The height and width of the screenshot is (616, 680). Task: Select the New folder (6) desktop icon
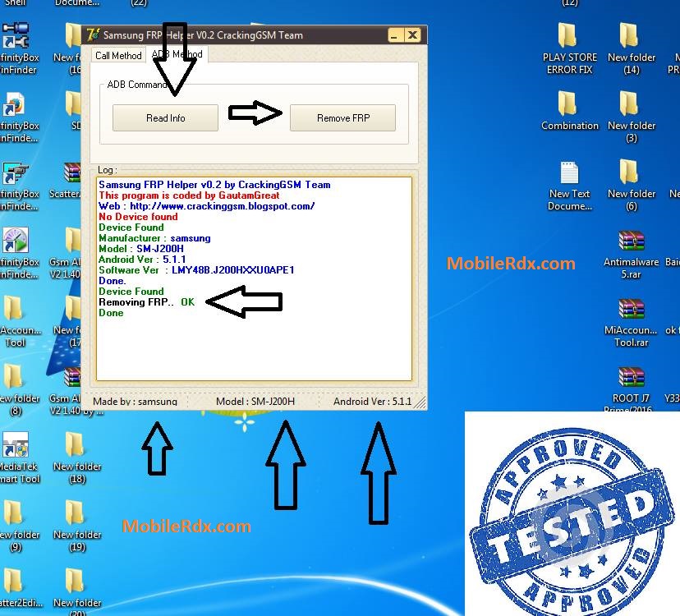pyautogui.click(x=632, y=185)
